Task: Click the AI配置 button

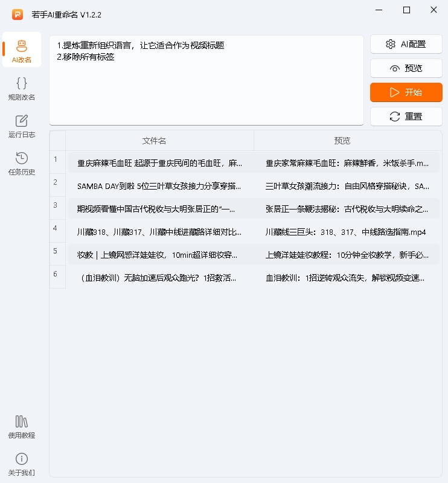Action: click(406, 44)
